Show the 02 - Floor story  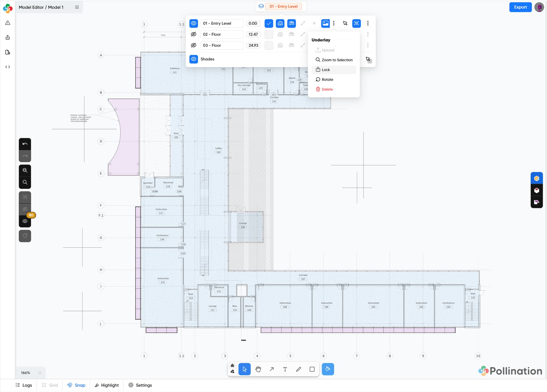(193, 34)
